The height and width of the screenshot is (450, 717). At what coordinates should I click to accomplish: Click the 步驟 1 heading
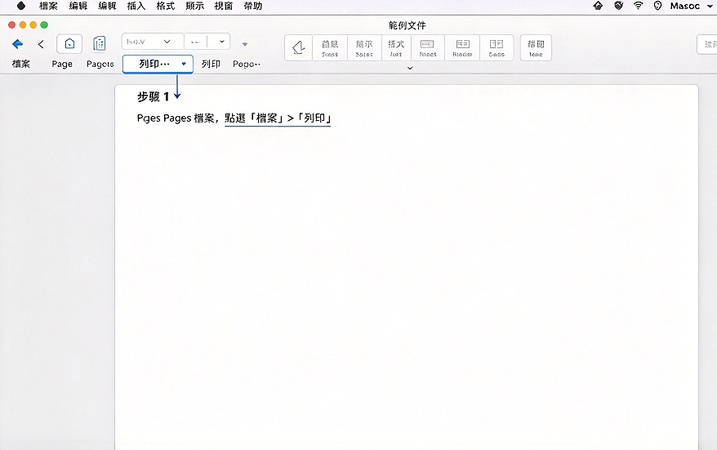(153, 96)
